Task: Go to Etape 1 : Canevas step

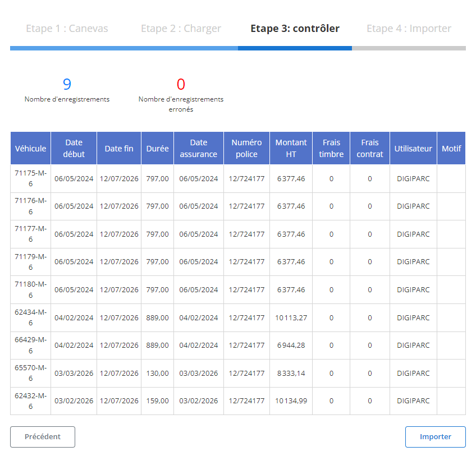Action: pos(67,29)
